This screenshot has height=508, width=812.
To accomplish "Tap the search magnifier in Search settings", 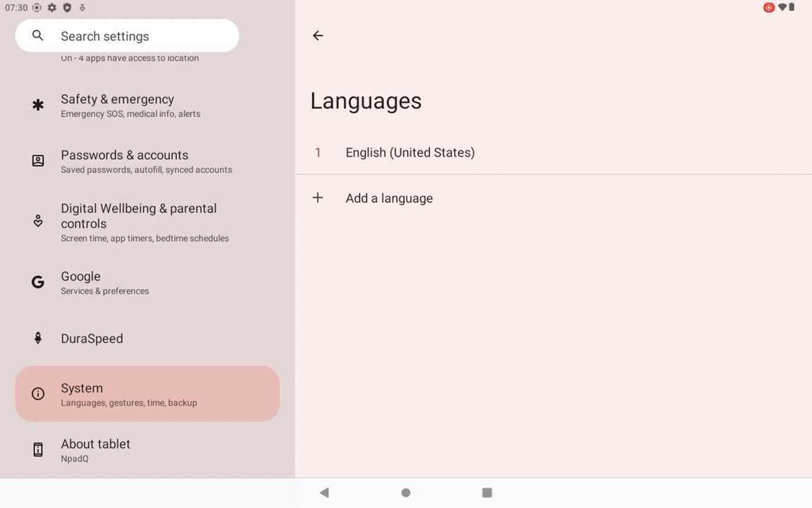I will coord(37,35).
